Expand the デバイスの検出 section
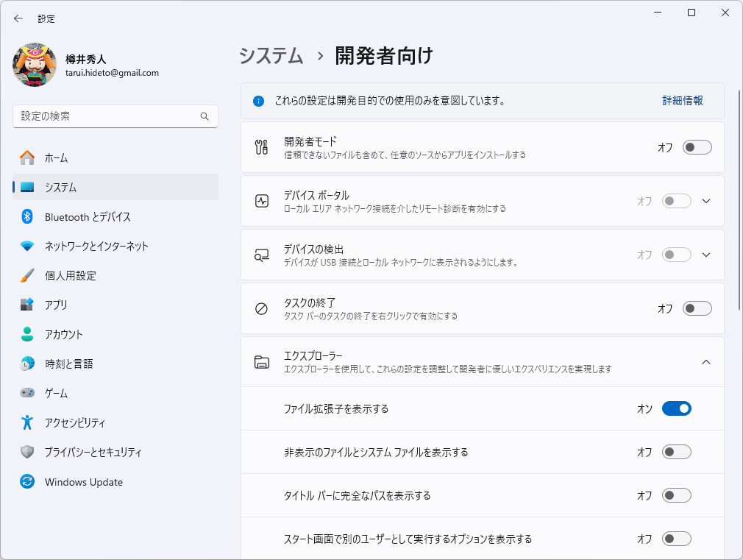Screen dimensions: 743x560 705,255
